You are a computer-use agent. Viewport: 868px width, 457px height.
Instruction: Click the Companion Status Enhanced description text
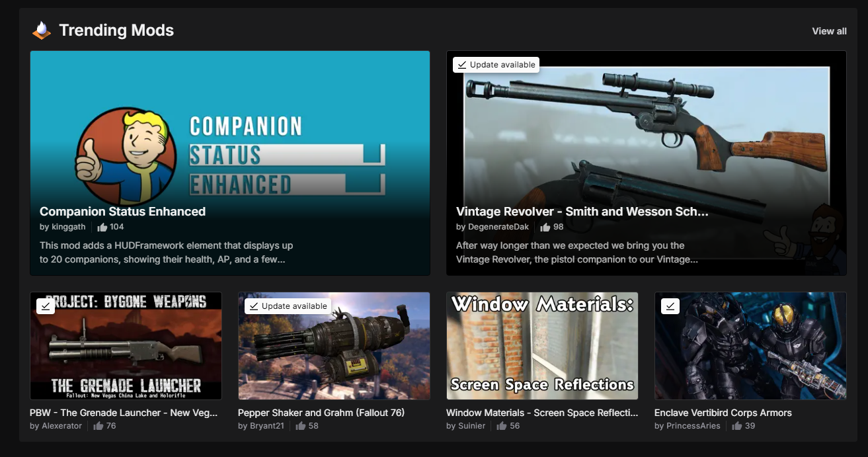(x=166, y=253)
